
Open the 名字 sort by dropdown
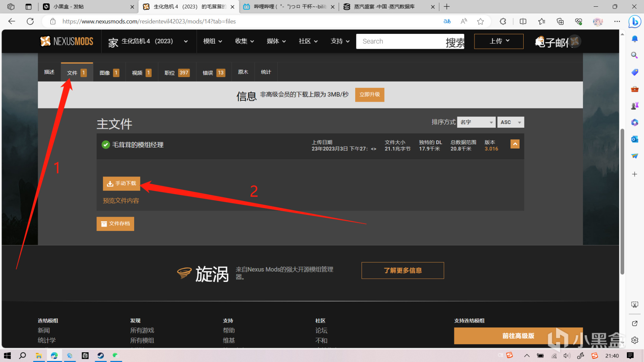click(x=476, y=122)
